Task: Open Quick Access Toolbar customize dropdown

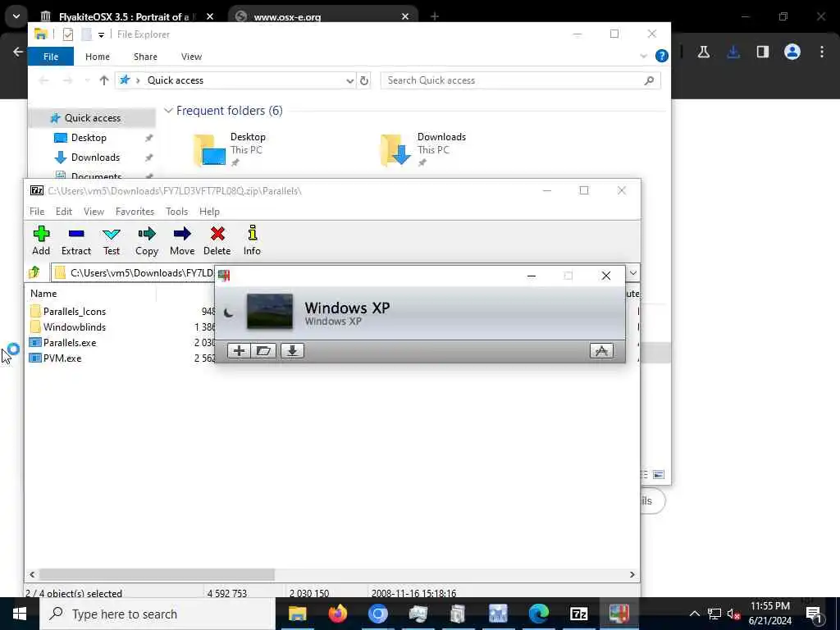Action: tap(101, 34)
